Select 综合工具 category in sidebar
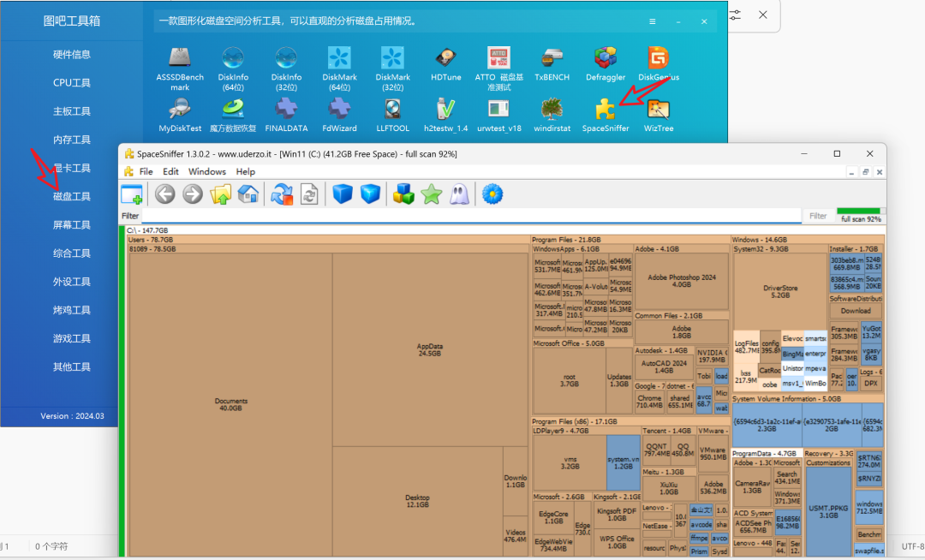The width and height of the screenshot is (925, 560). tap(71, 253)
